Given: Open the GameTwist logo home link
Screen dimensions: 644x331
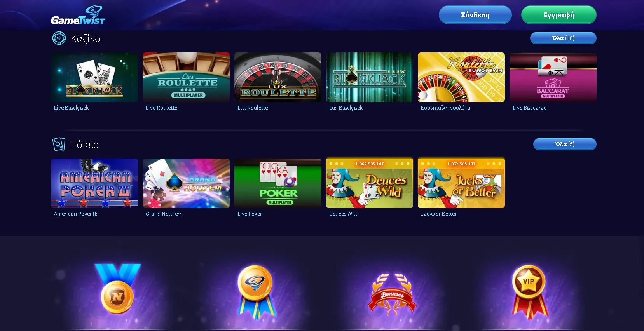Looking at the screenshot, I should click(78, 16).
